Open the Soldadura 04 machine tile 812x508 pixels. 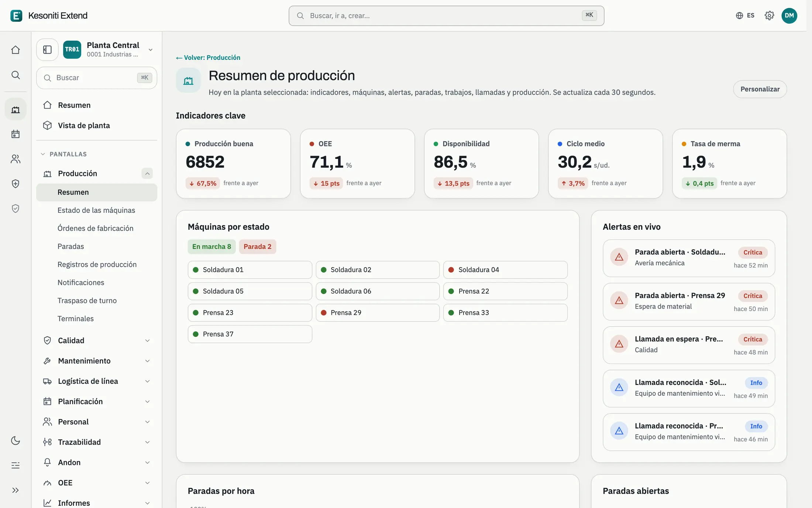click(505, 270)
